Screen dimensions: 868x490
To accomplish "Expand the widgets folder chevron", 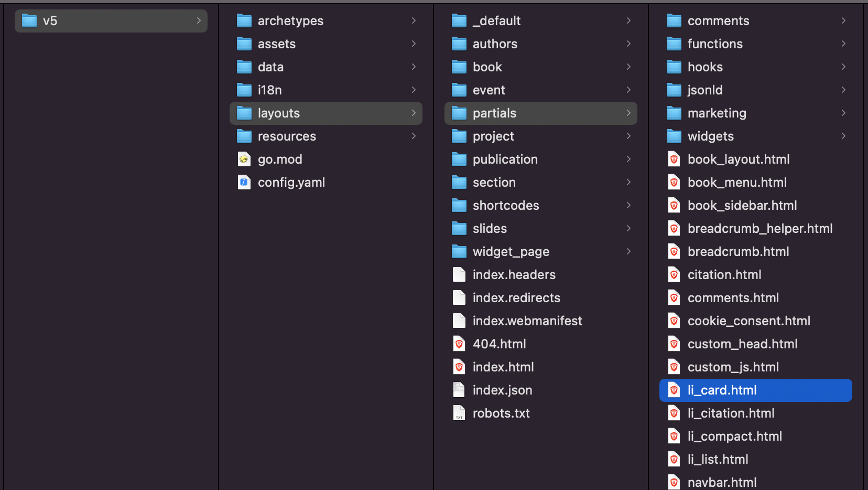I will (843, 136).
